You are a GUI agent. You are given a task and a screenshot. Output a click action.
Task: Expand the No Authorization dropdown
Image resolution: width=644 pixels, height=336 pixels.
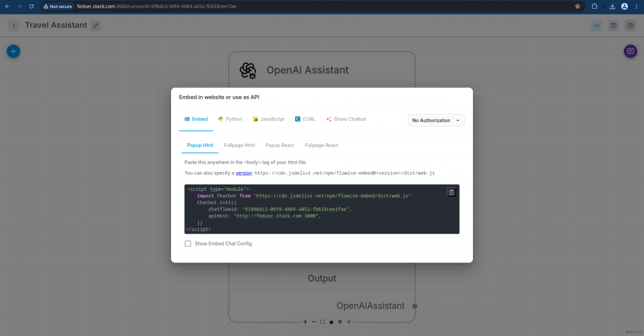click(436, 121)
